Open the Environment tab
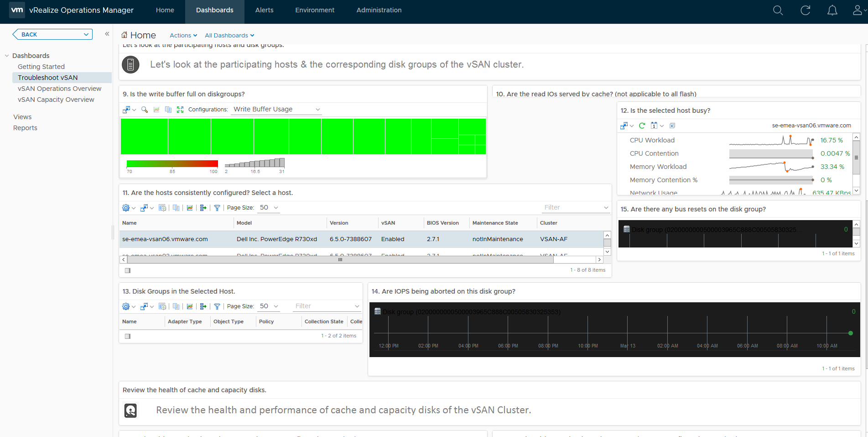This screenshot has height=437, width=868. (315, 10)
